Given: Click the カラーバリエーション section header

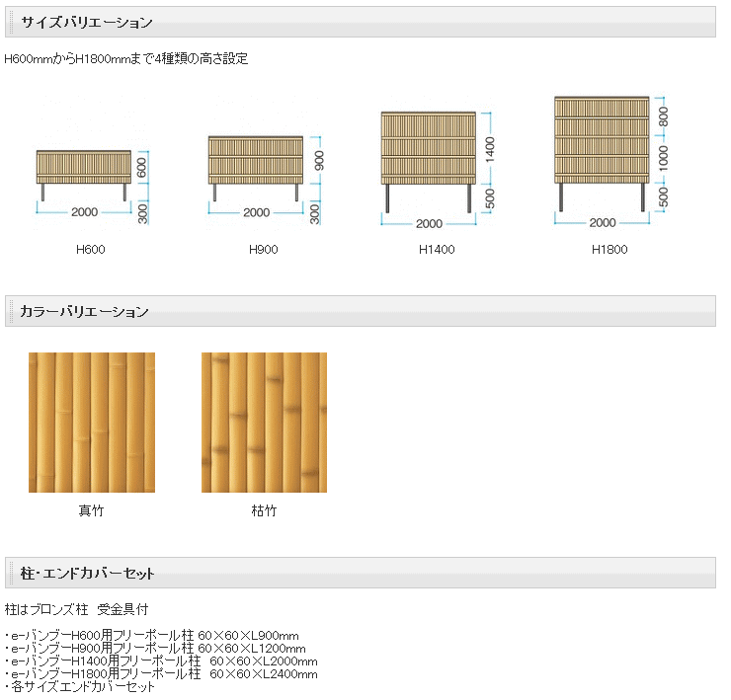Looking at the screenshot, I should (x=361, y=311).
